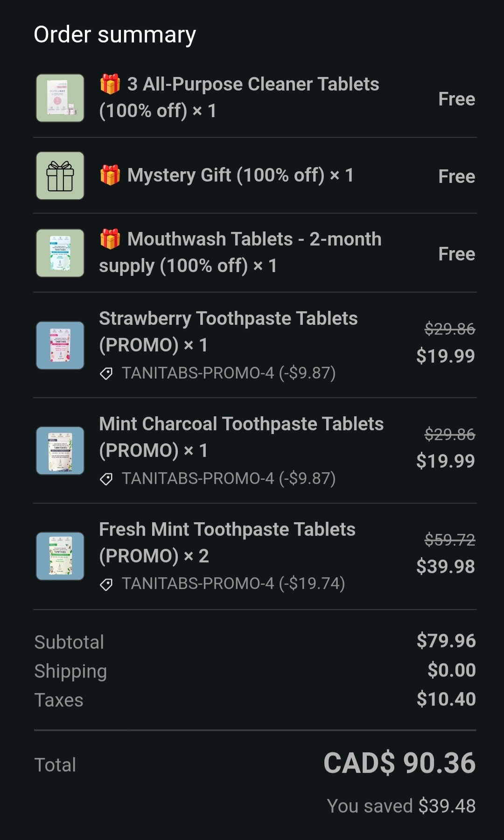The height and width of the screenshot is (840, 504).
Task: Click the Fresh Mint promo code showing -$19.74
Action: point(233,583)
